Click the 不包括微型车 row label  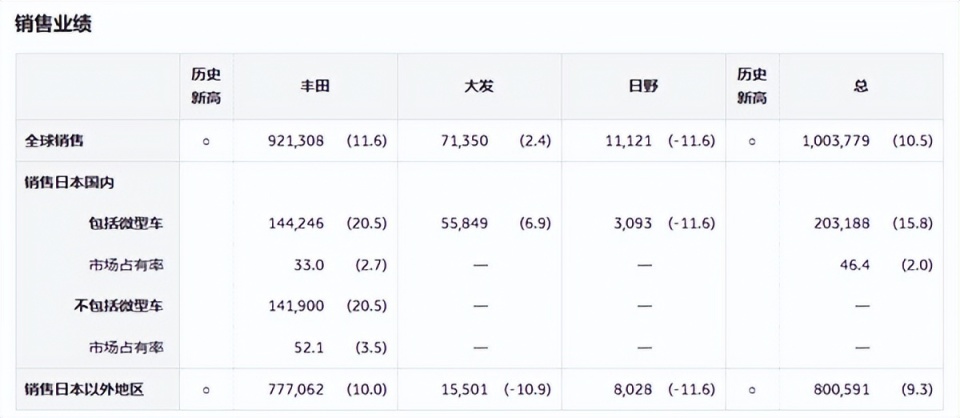[x=119, y=305]
